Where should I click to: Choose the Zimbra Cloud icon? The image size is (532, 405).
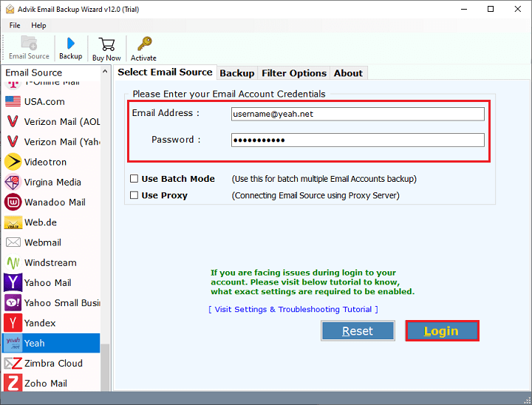tap(13, 364)
